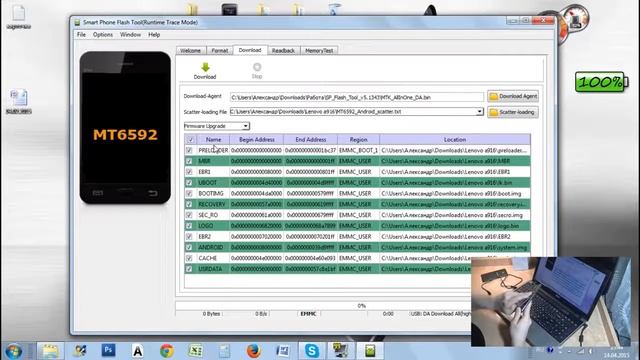Toggle the select-all checkbox in table header
640x360 pixels.
click(x=190, y=140)
